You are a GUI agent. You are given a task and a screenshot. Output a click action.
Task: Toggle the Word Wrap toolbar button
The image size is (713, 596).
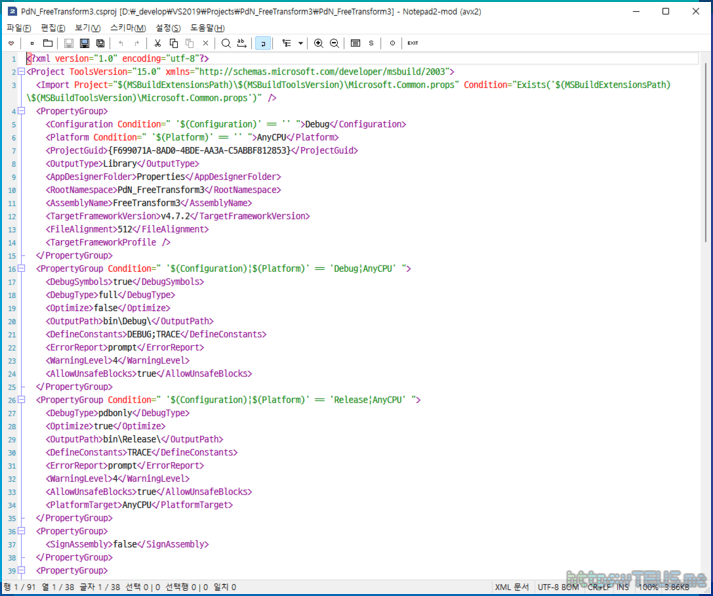(263, 43)
